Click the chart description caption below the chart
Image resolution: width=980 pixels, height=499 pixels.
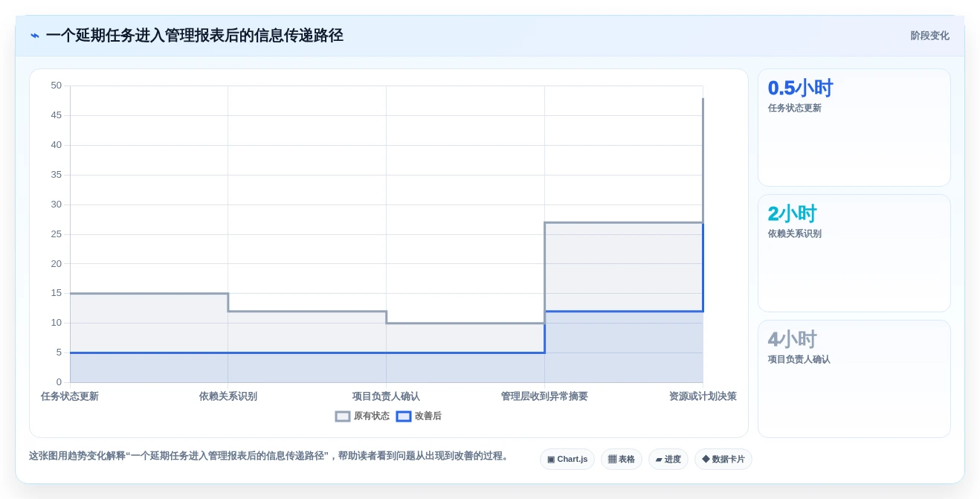[271, 456]
